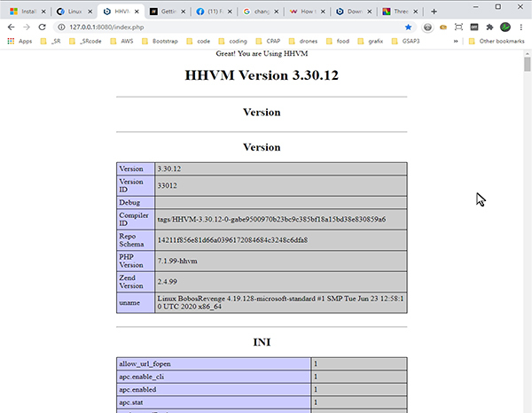Screen dimensions: 532x413
Task: Click the dark square extension icon
Action: pyautogui.click(x=474, y=27)
